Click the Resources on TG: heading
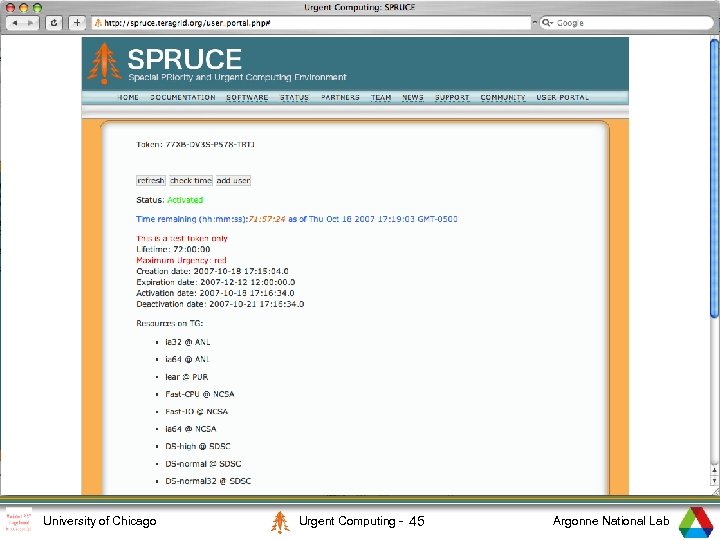 tap(169, 323)
